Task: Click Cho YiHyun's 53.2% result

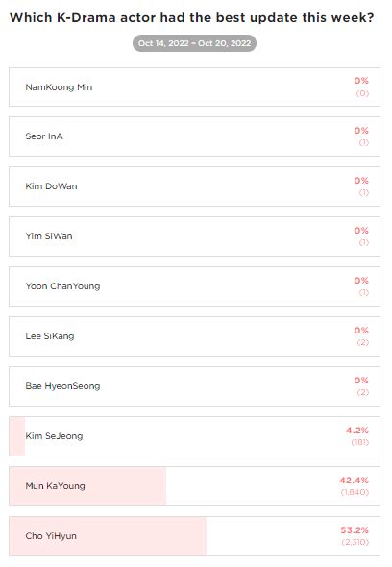Action: coord(355,530)
